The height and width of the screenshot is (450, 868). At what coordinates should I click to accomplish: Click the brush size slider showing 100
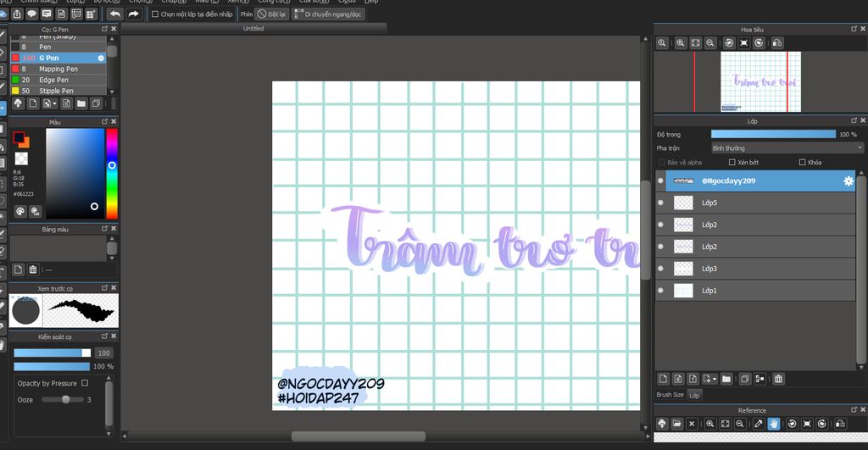pos(52,353)
